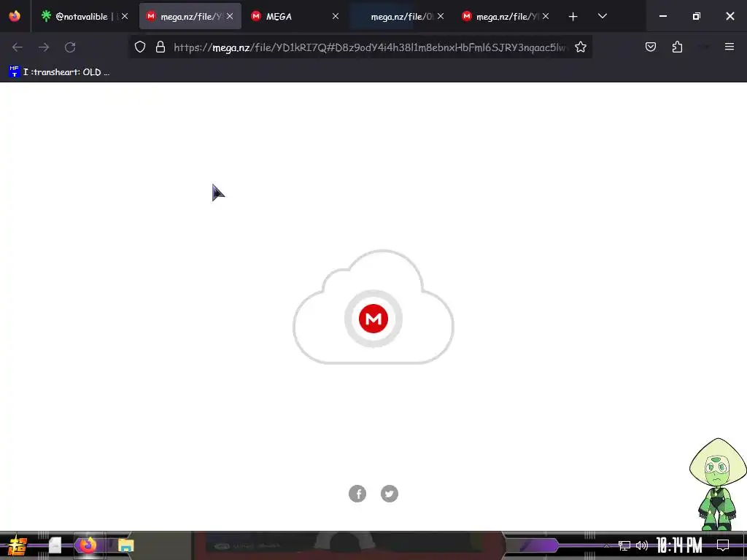The width and height of the screenshot is (747, 560).
Task: Open tracking protection shield info
Action: pyautogui.click(x=139, y=47)
